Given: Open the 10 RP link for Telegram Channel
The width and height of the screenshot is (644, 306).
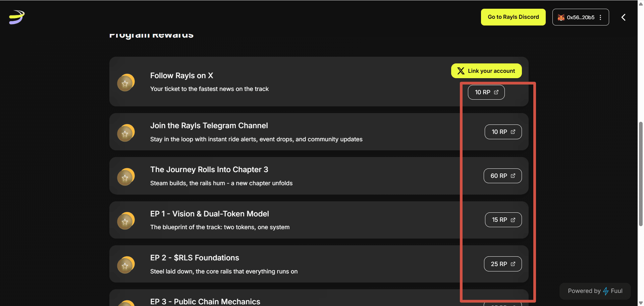Looking at the screenshot, I should point(503,132).
